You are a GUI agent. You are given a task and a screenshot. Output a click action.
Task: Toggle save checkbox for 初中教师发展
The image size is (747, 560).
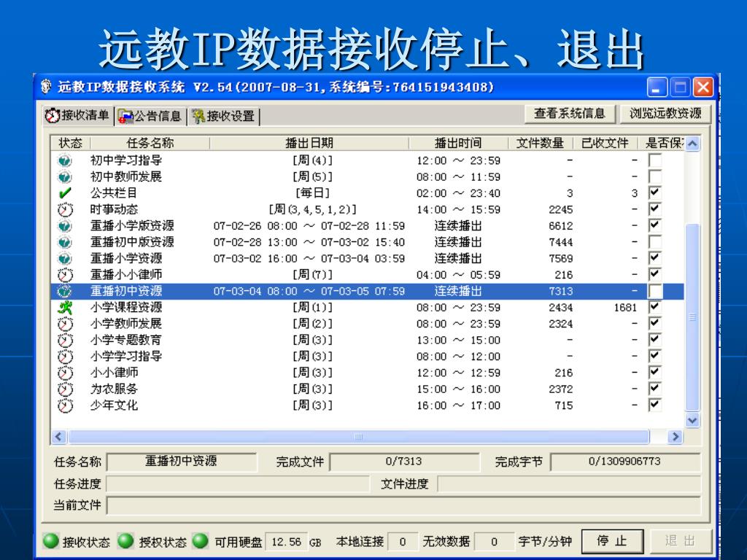(x=655, y=176)
